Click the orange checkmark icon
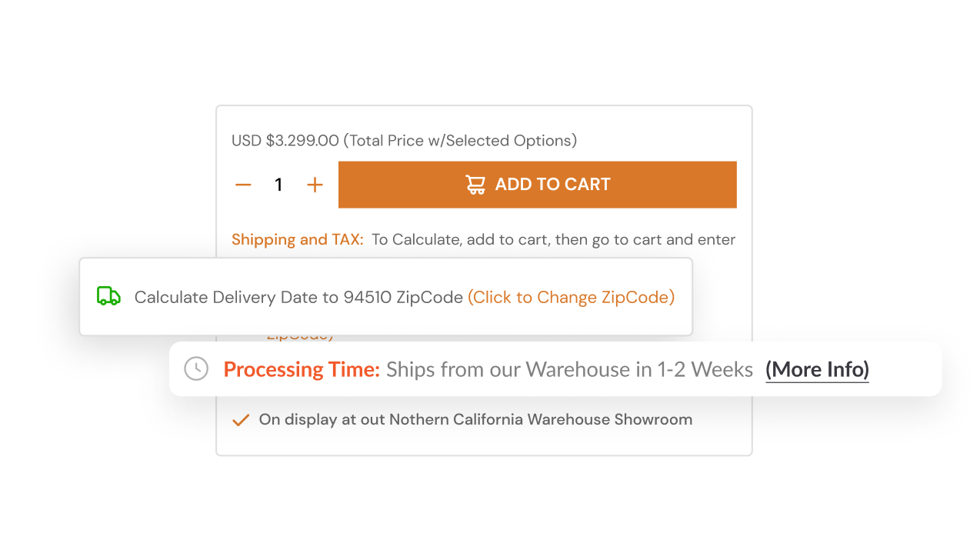Image resolution: width=980 pixels, height=560 pixels. [x=241, y=420]
